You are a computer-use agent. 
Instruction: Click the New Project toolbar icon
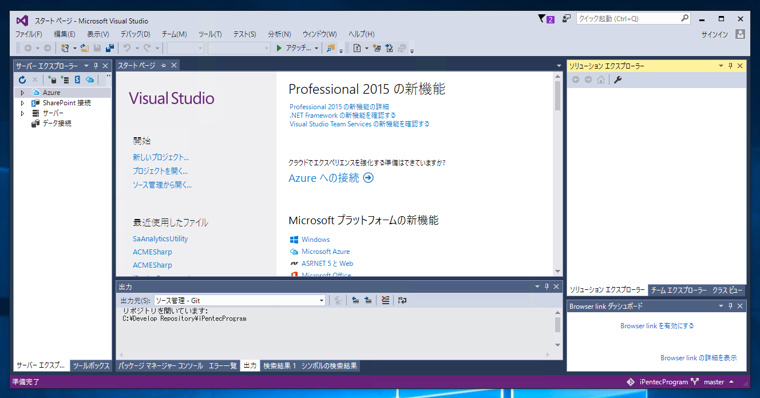click(x=64, y=48)
